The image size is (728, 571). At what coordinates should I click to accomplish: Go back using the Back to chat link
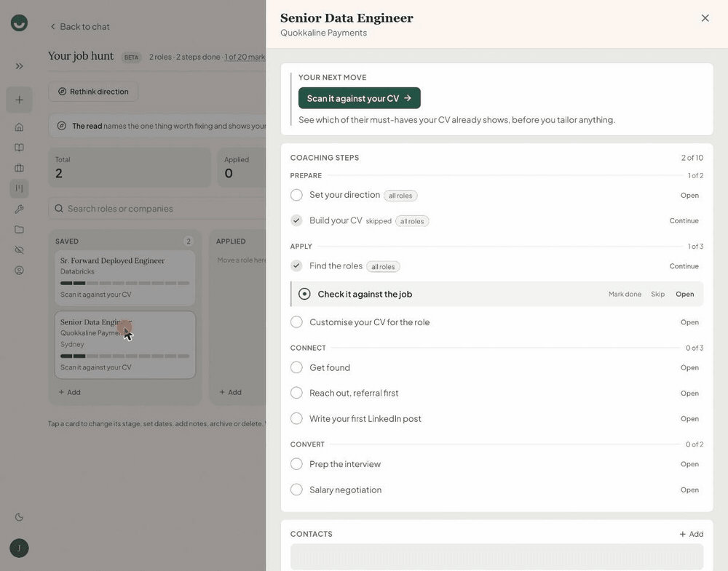pyautogui.click(x=80, y=27)
